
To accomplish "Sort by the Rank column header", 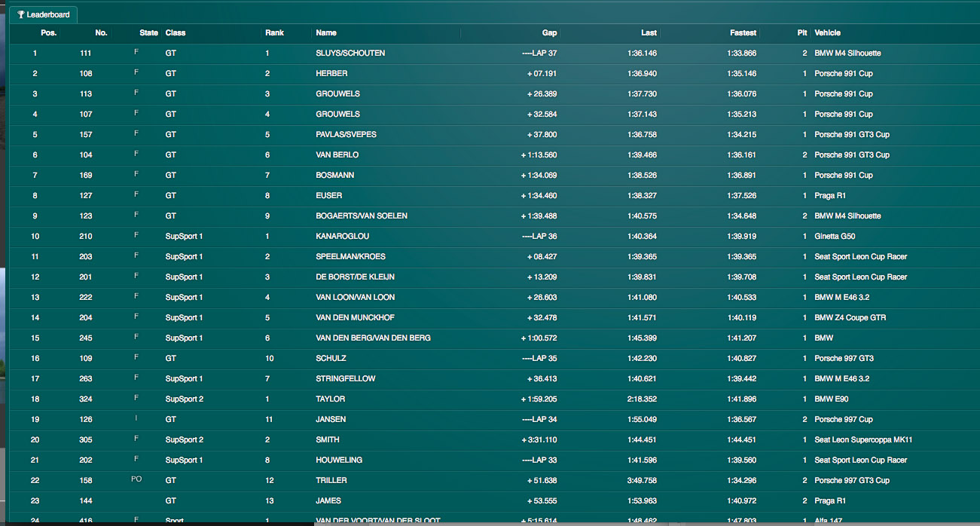I will point(274,33).
